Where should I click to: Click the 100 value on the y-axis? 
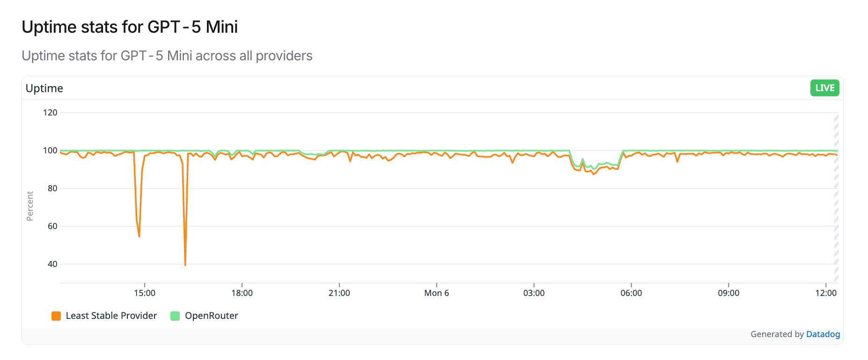50,151
